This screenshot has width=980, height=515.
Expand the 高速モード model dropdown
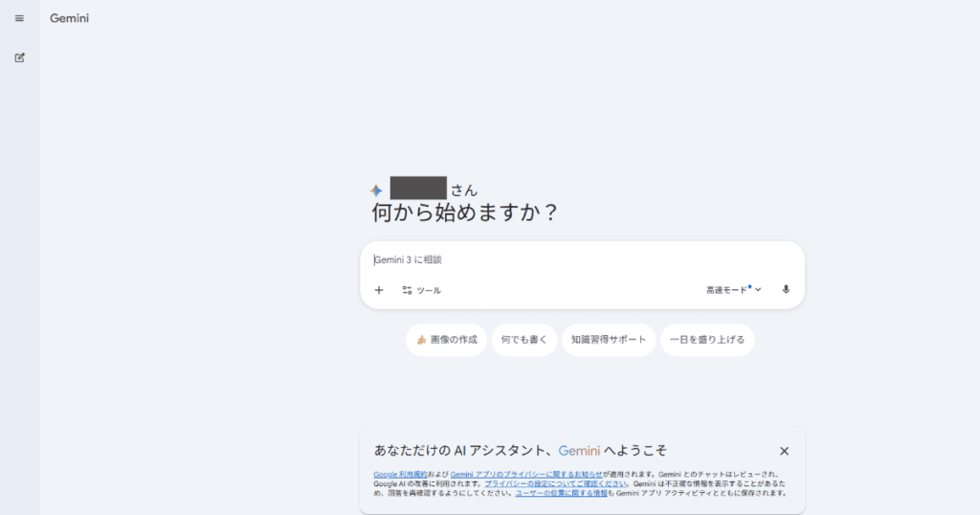click(734, 290)
